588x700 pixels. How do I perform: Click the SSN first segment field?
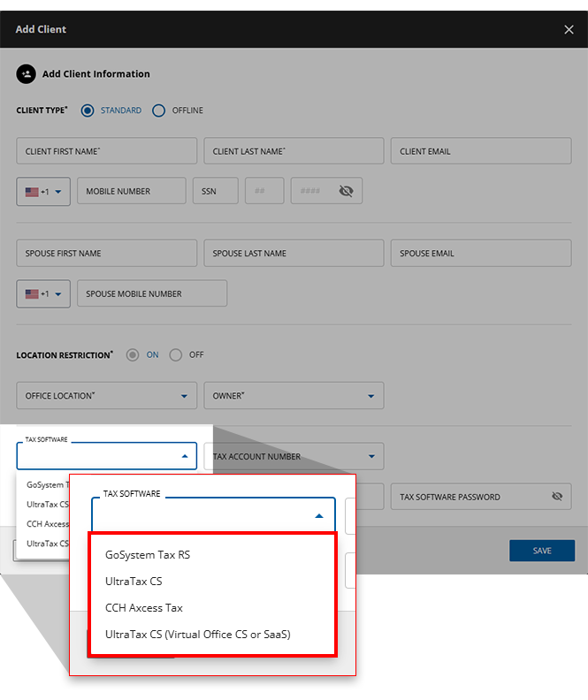(x=215, y=191)
